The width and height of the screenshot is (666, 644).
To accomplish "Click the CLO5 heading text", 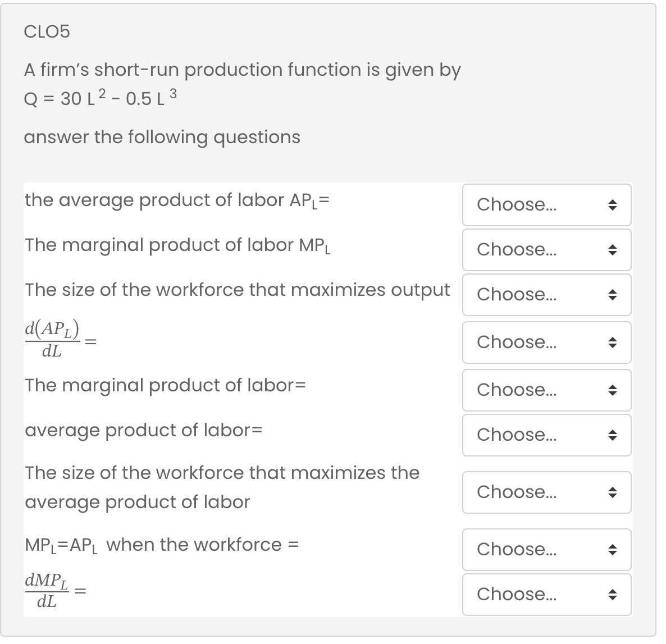I will (47, 32).
